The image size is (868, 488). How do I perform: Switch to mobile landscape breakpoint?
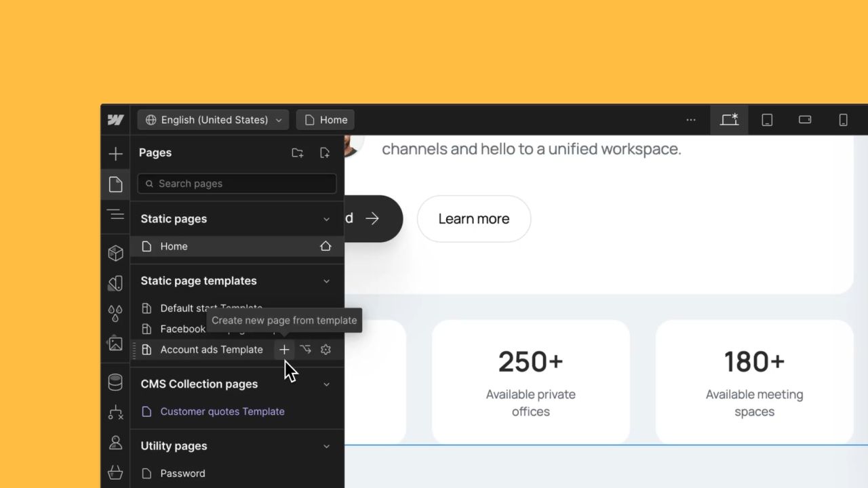click(805, 120)
